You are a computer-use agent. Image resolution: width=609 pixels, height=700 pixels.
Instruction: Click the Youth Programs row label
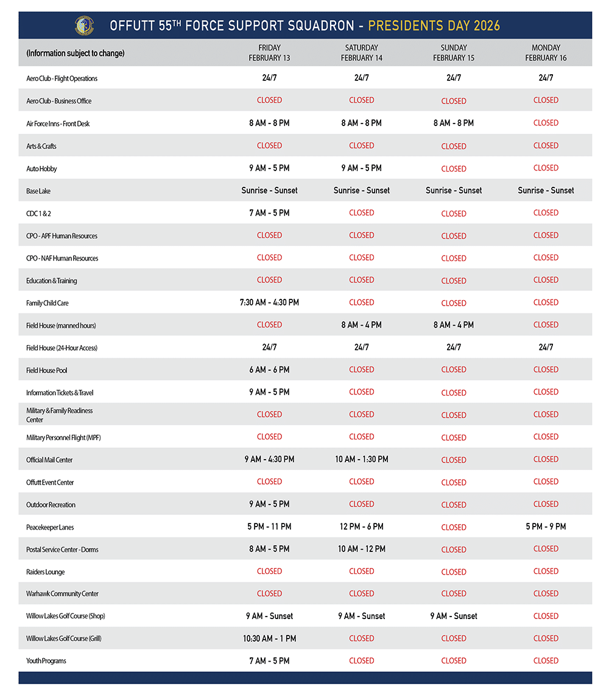(x=46, y=661)
